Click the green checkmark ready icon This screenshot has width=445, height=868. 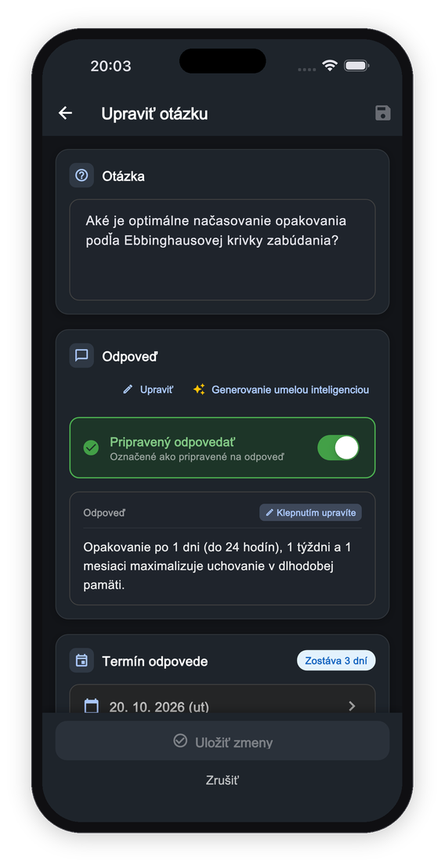click(x=91, y=448)
